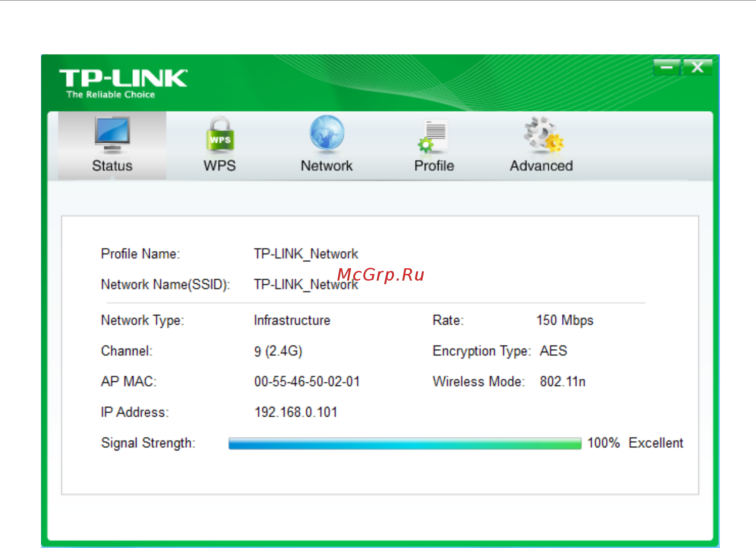Viewport: 756px width, 548px height.
Task: Open the Advanced tab label
Action: (x=541, y=166)
